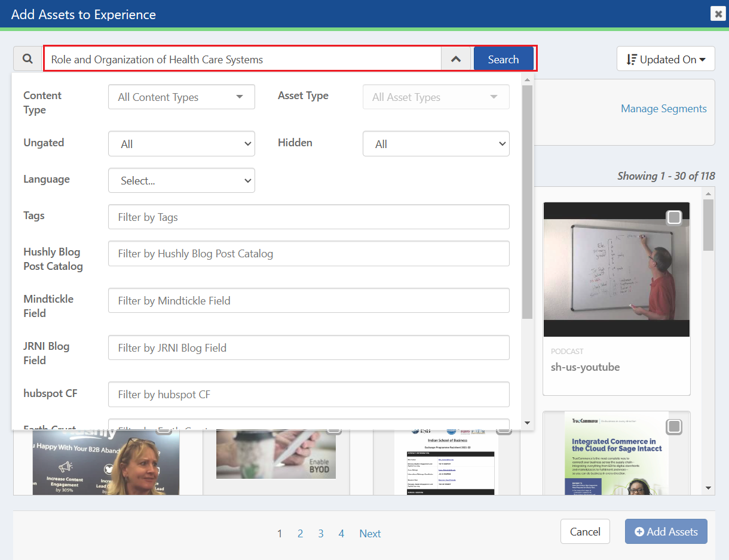
Task: Open the All Asset Types dropdown
Action: pos(436,97)
